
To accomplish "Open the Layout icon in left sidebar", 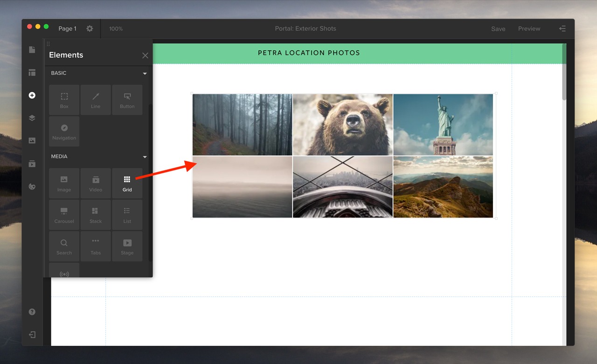I will point(32,72).
